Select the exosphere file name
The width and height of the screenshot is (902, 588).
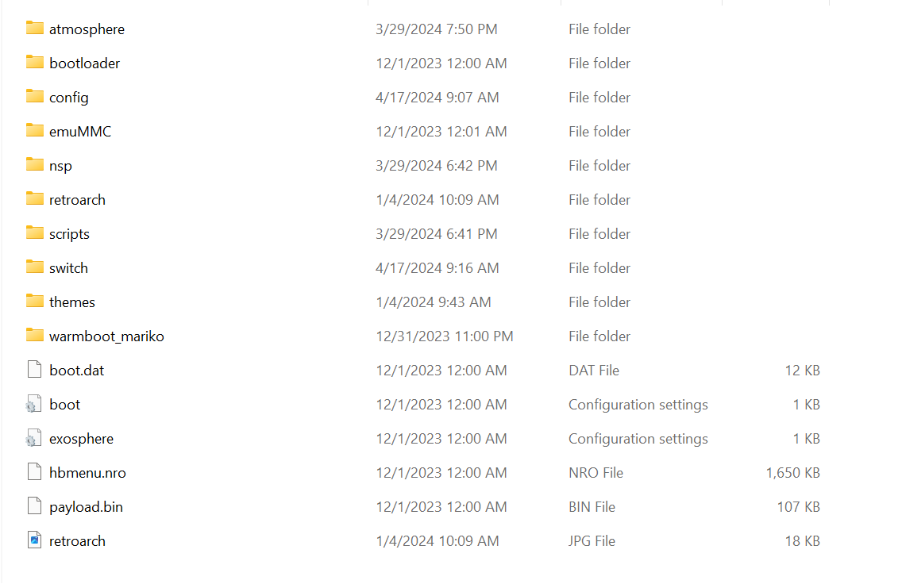[x=81, y=439]
